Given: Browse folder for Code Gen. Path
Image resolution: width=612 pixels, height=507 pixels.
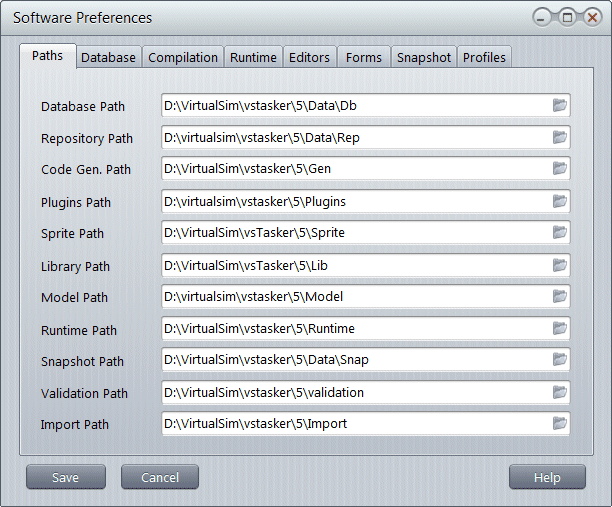Looking at the screenshot, I should [560, 169].
